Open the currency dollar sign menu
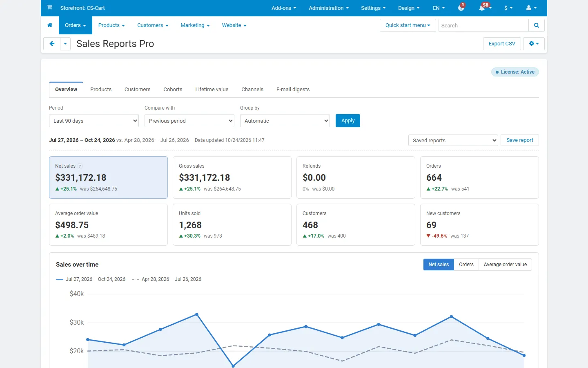 508,8
